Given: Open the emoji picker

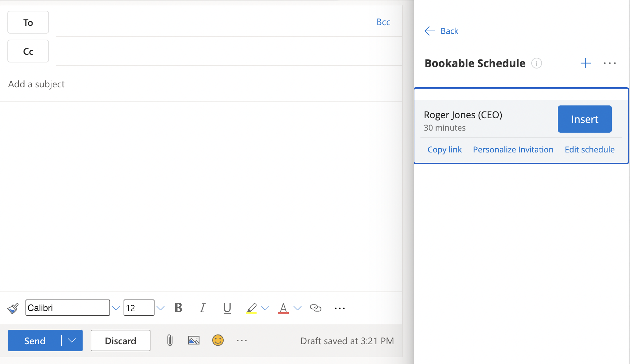Looking at the screenshot, I should pyautogui.click(x=218, y=340).
